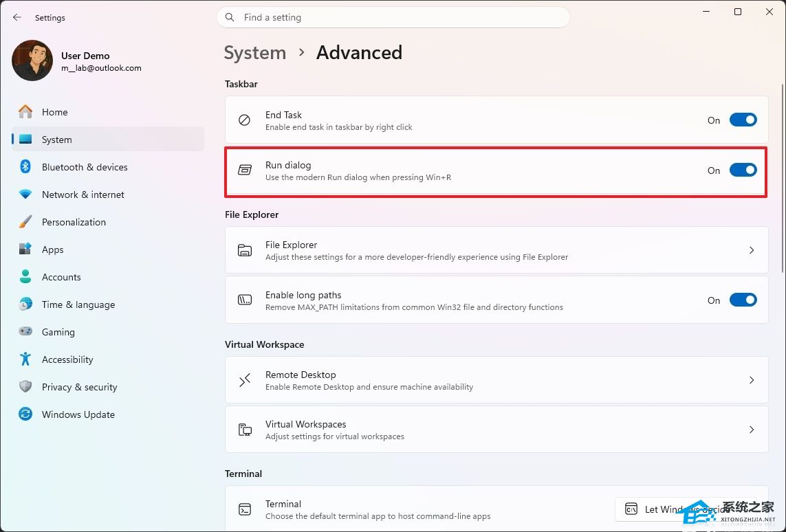Click the Accessibility figure icon
Image resolution: width=786 pixels, height=532 pixels.
pyautogui.click(x=25, y=359)
